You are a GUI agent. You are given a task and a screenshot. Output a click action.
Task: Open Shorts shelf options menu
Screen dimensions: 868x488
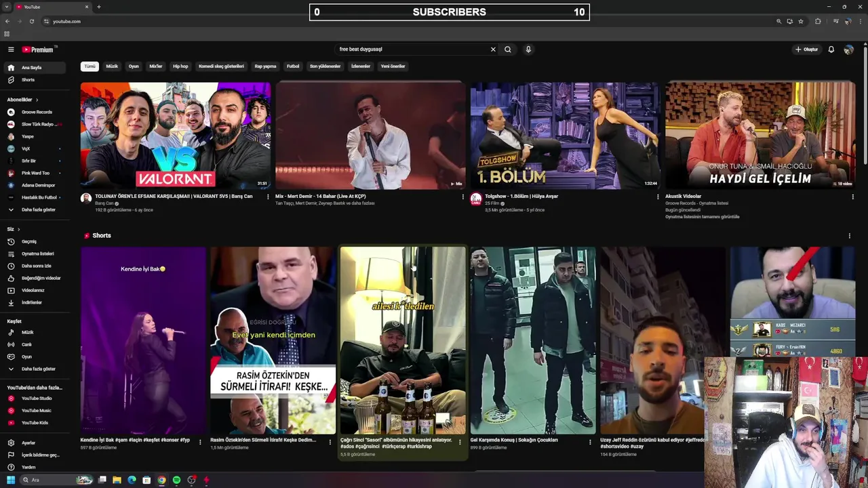tap(849, 236)
